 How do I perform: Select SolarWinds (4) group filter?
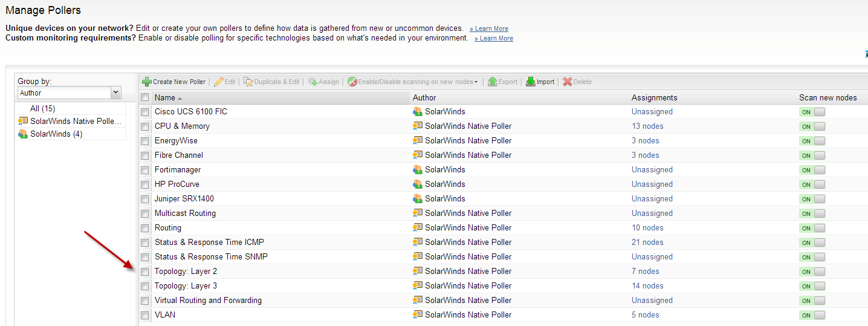(56, 134)
